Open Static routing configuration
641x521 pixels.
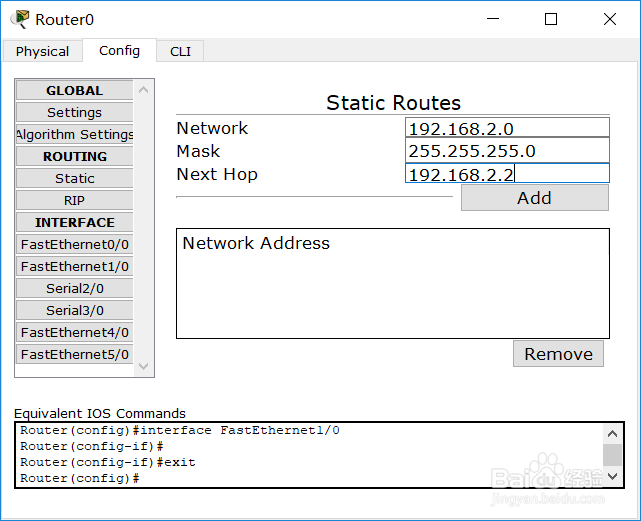(x=74, y=179)
